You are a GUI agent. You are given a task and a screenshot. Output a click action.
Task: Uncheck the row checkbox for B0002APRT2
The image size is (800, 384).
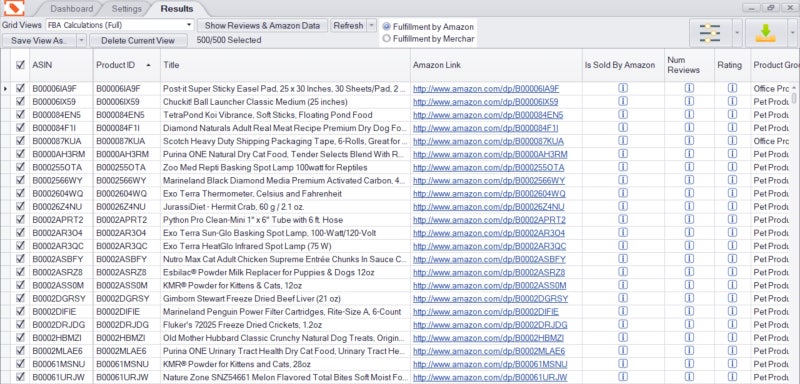[20, 219]
